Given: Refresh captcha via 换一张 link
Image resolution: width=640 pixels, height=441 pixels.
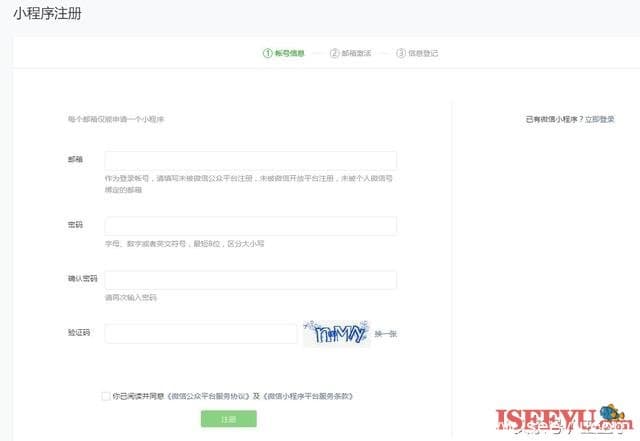Looking at the screenshot, I should [385, 334].
